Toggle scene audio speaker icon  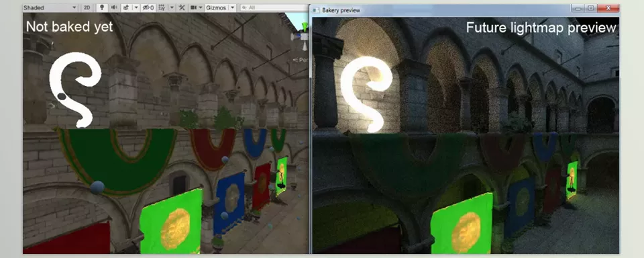point(114,8)
